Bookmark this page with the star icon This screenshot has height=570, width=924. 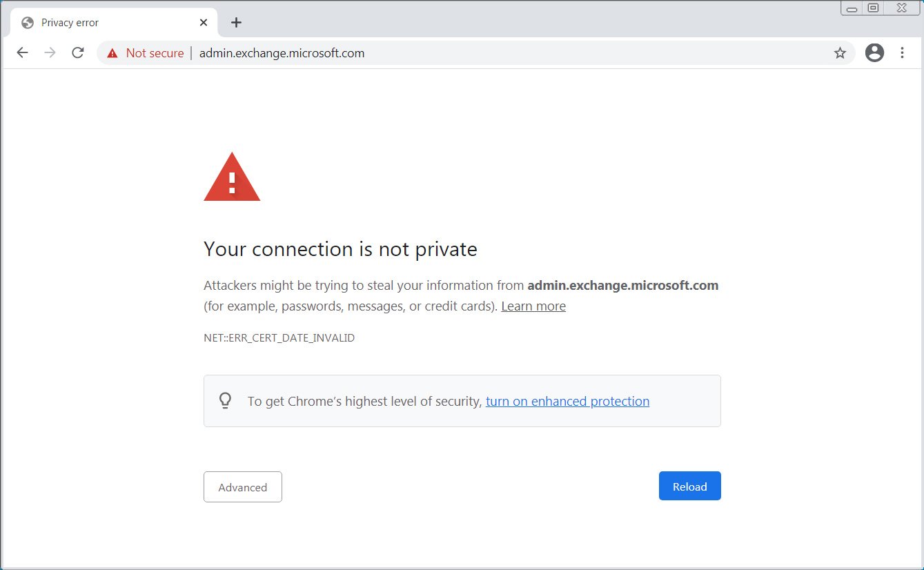pyautogui.click(x=840, y=53)
